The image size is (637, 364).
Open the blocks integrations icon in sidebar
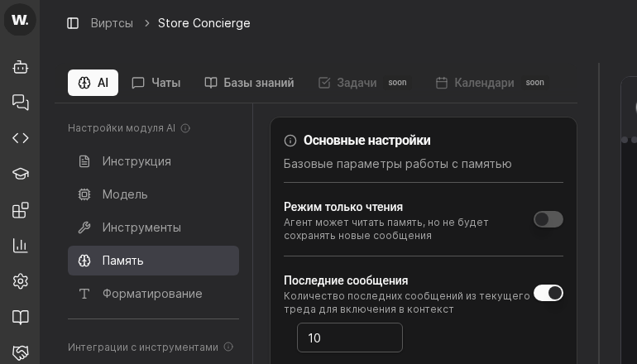coord(21,210)
